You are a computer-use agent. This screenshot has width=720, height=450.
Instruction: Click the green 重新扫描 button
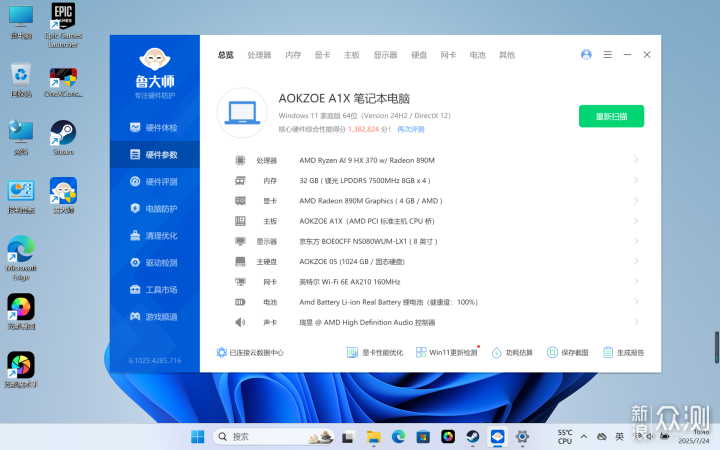coord(611,116)
